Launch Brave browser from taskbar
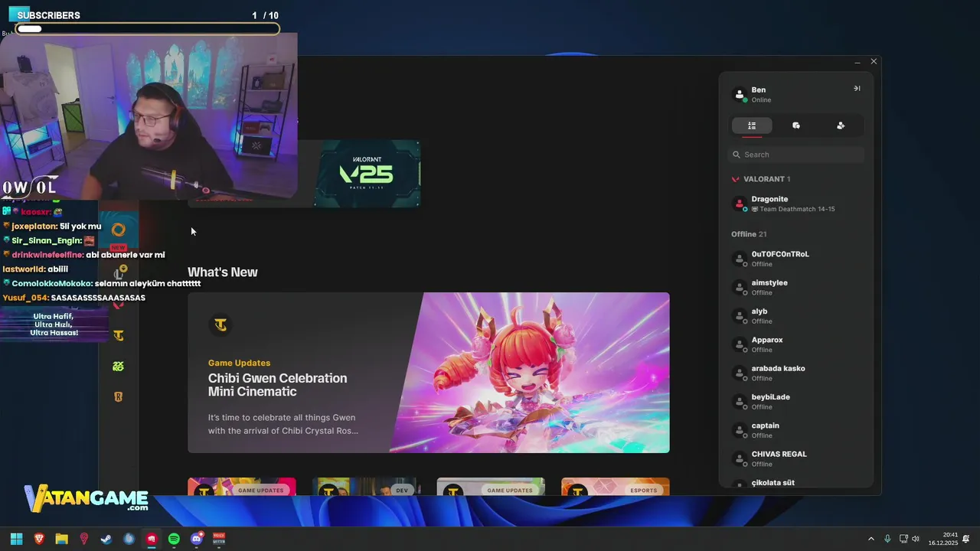This screenshot has width=980, height=551. 39,539
